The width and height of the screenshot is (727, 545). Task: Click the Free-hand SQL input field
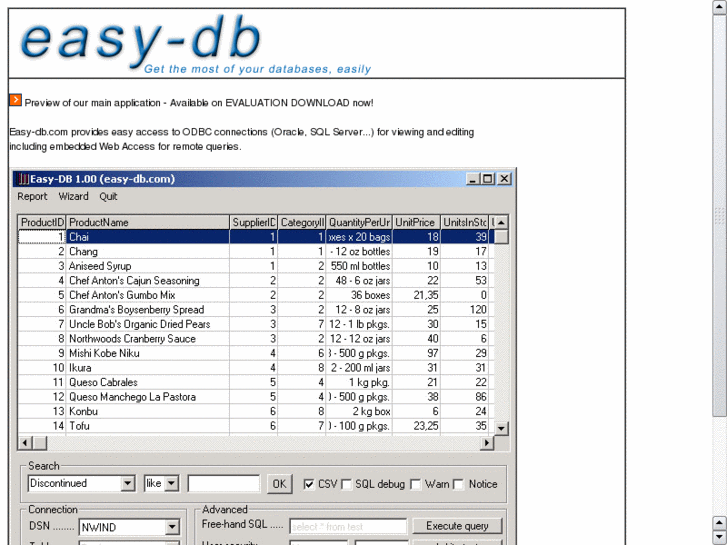(348, 527)
